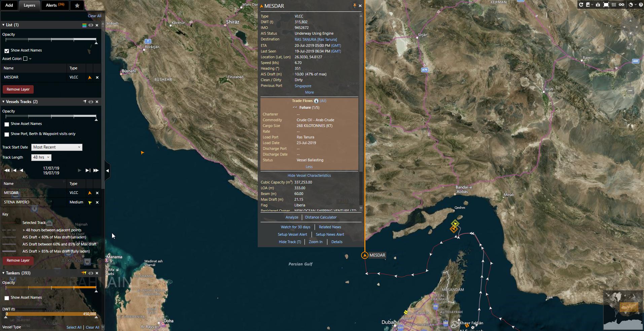Click Analyze for MESDAR
Image resolution: width=644 pixels, height=331 pixels.
pos(292,217)
